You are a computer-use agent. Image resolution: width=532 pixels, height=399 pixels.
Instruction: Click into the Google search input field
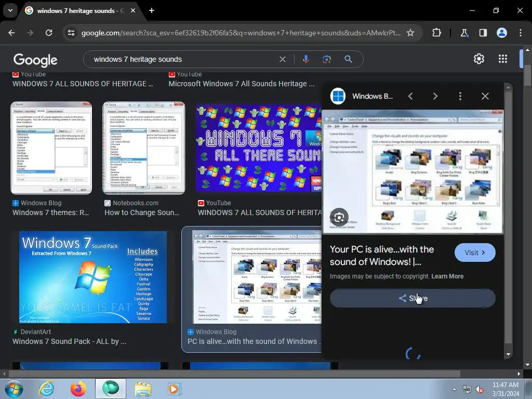coord(183,59)
